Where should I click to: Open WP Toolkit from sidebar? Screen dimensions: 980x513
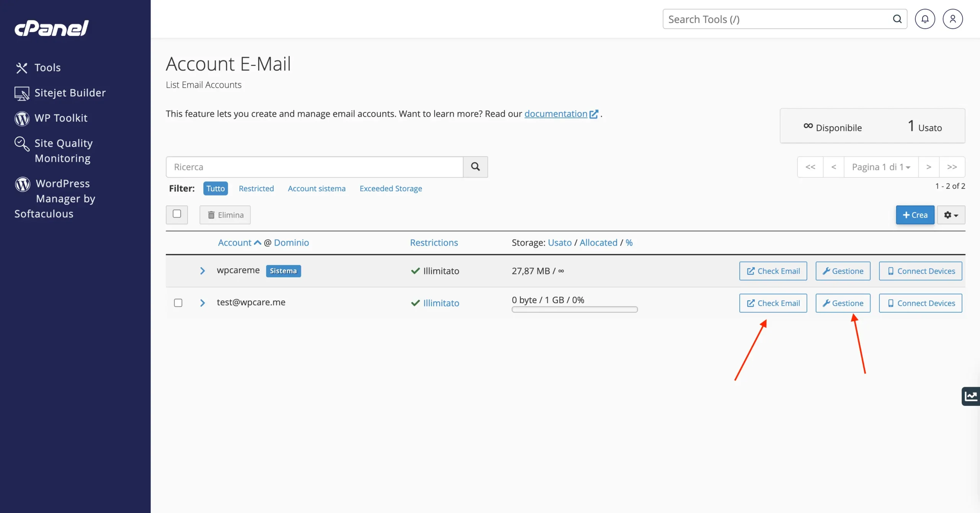(61, 118)
